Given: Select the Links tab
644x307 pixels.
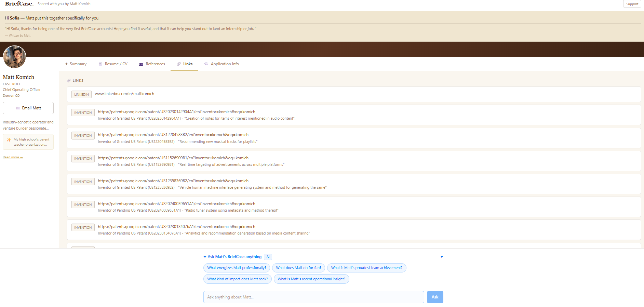Looking at the screenshot, I should click(x=184, y=64).
